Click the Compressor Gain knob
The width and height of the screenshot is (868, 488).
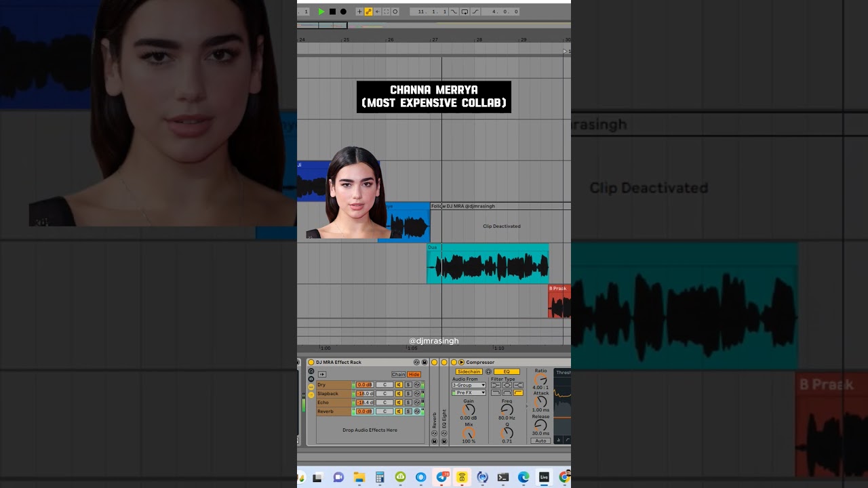(x=469, y=409)
